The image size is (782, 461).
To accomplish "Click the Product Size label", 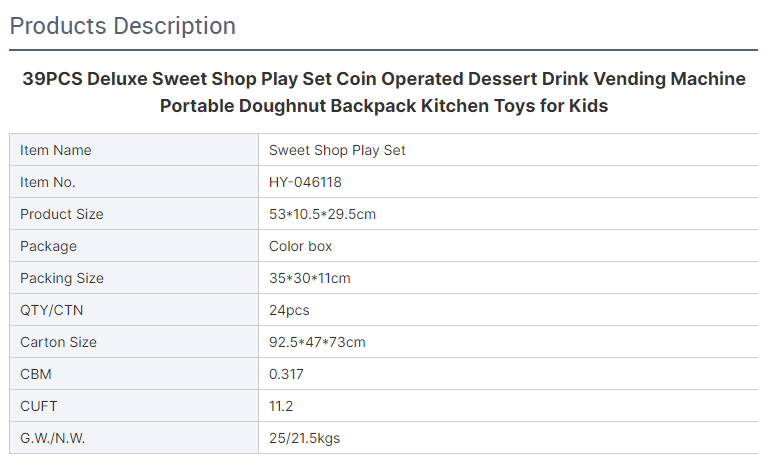I will coord(62,214).
